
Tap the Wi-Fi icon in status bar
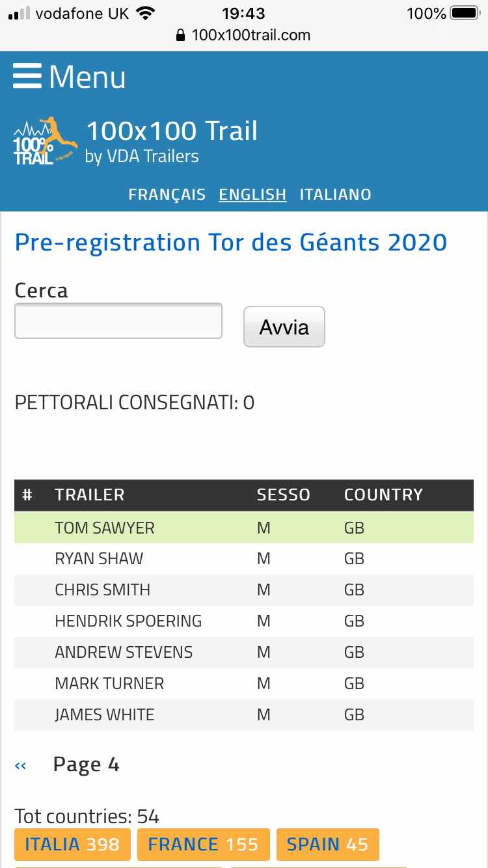click(x=146, y=13)
